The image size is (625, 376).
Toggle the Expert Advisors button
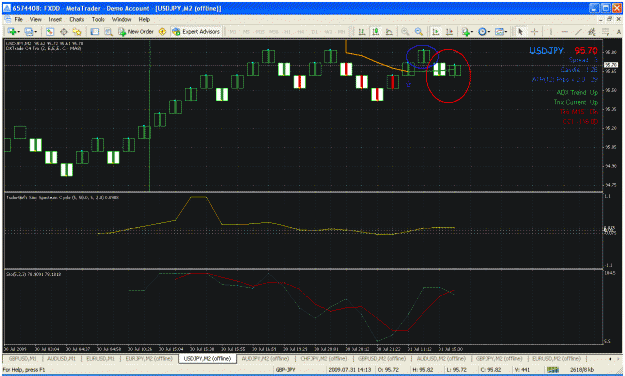[196, 31]
